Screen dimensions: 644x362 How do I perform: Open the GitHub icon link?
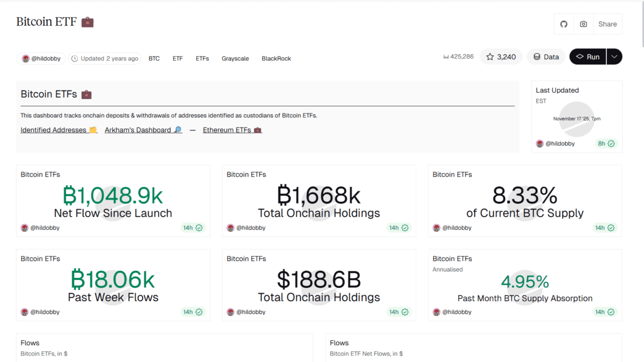click(x=564, y=24)
